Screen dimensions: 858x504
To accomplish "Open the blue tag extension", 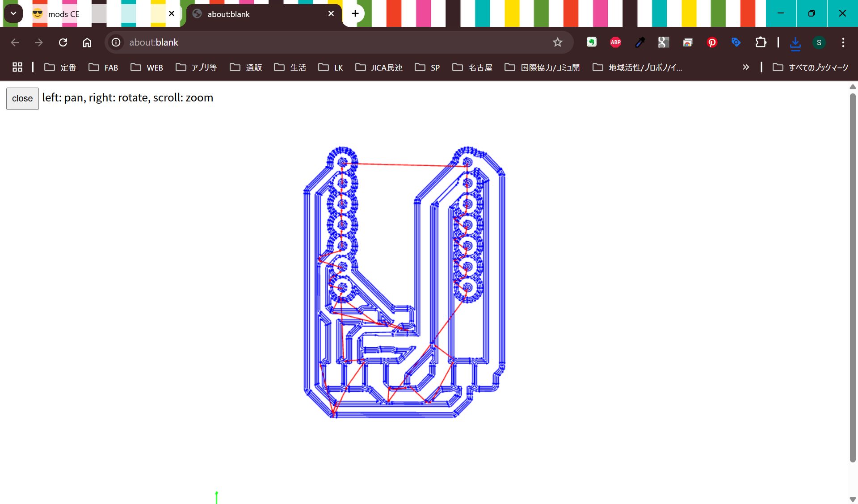I will coord(736,42).
